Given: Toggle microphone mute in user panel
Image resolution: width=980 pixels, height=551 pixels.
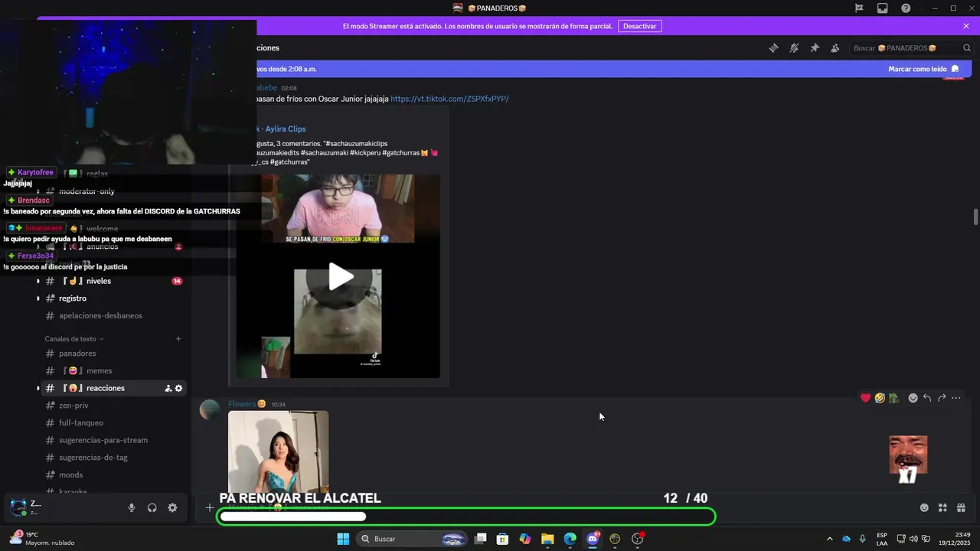Looking at the screenshot, I should [132, 507].
